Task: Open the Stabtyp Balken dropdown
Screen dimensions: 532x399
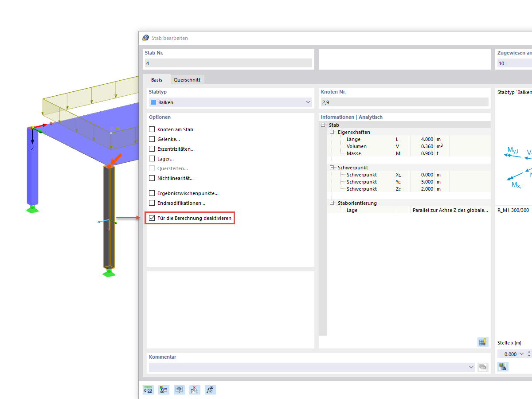Action: click(x=308, y=102)
